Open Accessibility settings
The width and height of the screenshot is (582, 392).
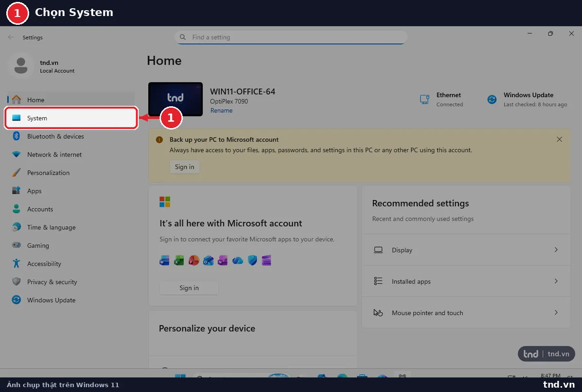[x=71, y=264]
